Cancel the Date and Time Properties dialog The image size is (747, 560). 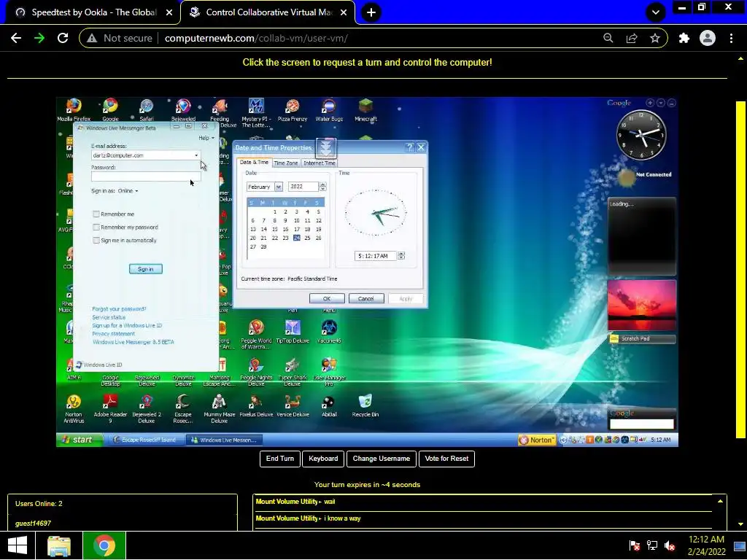[366, 298]
